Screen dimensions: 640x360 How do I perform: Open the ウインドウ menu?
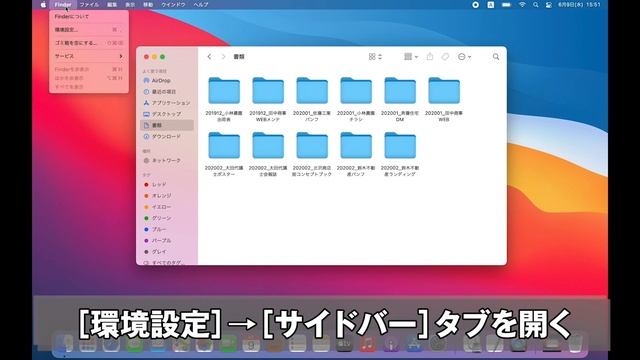[173, 4]
